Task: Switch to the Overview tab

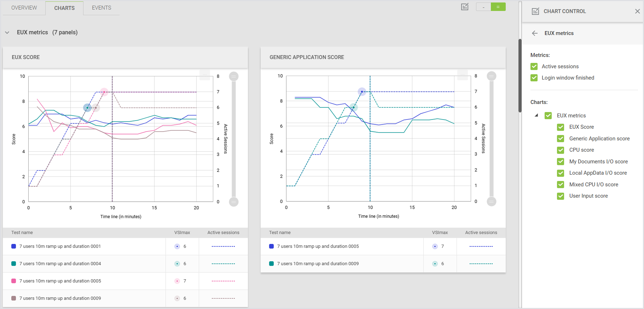Action: (x=24, y=8)
